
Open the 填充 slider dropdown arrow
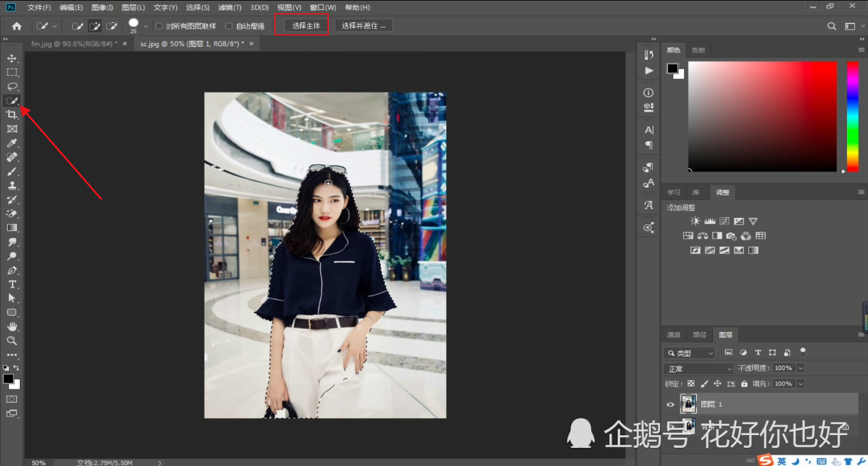tap(800, 384)
